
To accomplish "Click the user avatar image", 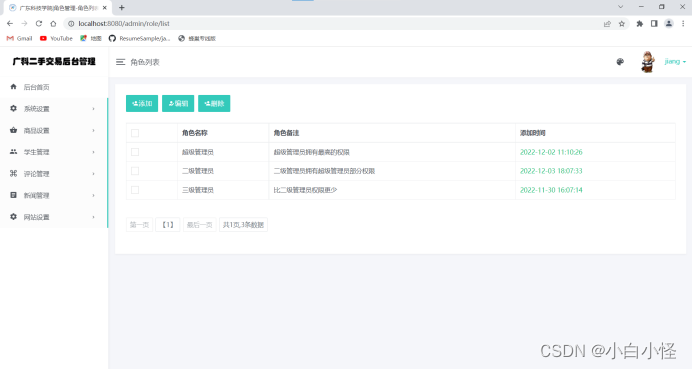I will pos(647,62).
